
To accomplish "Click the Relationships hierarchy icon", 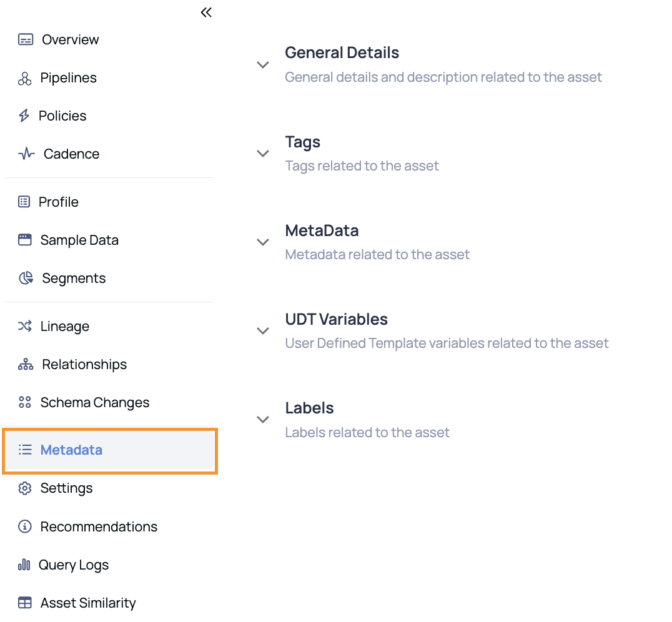I will pyautogui.click(x=26, y=364).
